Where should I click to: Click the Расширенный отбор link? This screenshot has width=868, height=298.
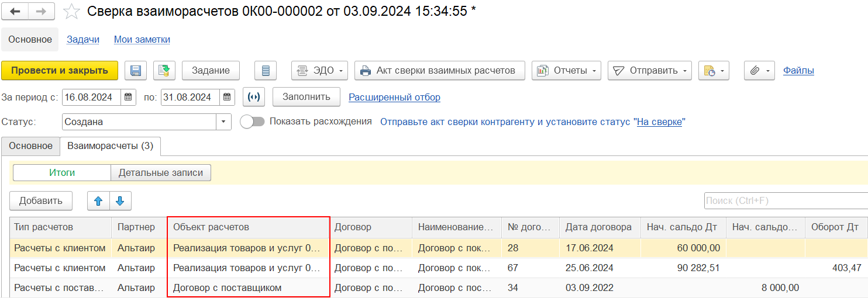(394, 97)
